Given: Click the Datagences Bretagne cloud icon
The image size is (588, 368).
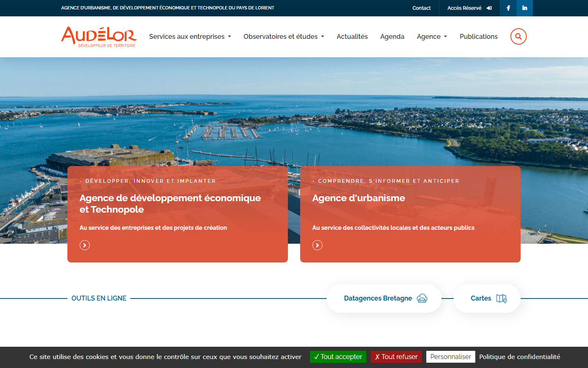Looking at the screenshot, I should point(422,298).
